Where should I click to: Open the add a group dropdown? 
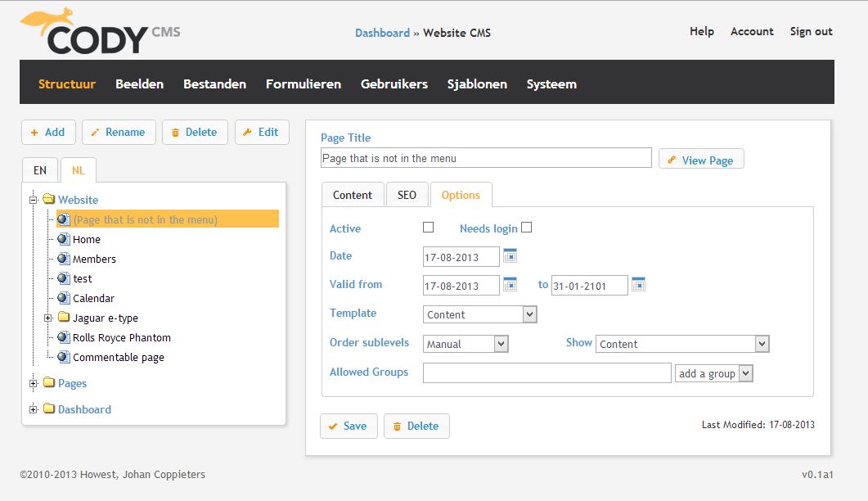coord(713,373)
